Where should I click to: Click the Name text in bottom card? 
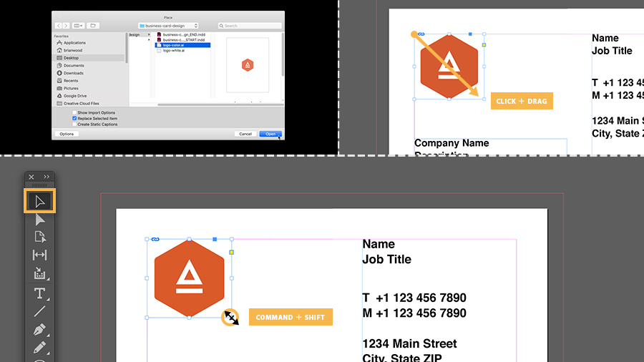(379, 244)
